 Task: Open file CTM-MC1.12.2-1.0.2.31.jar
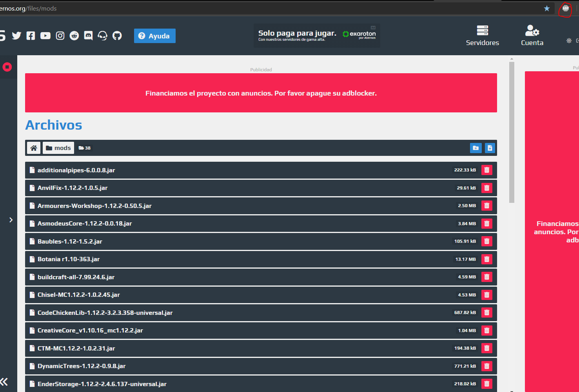click(x=261, y=348)
